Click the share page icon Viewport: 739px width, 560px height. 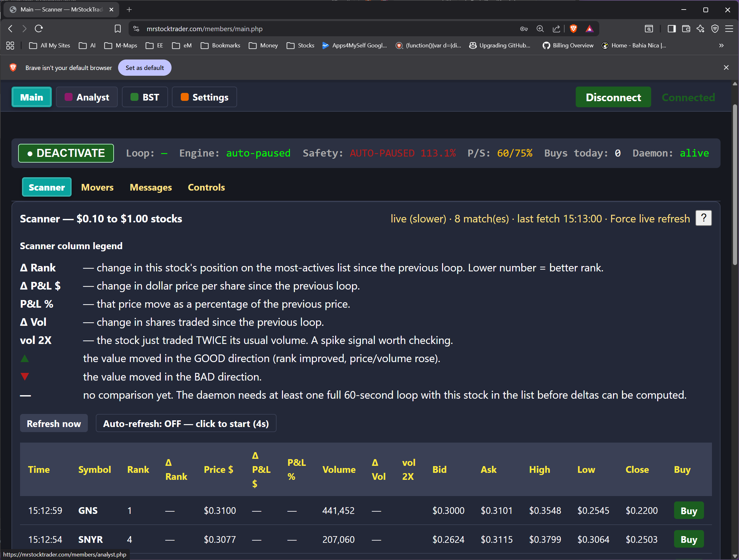click(x=556, y=29)
